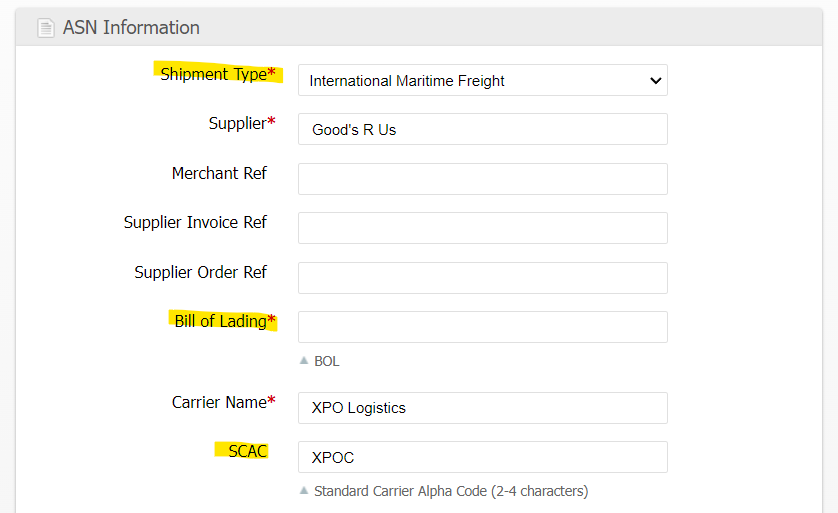Click the Carrier Name label
The width and height of the screenshot is (838, 513).
pyautogui.click(x=219, y=402)
